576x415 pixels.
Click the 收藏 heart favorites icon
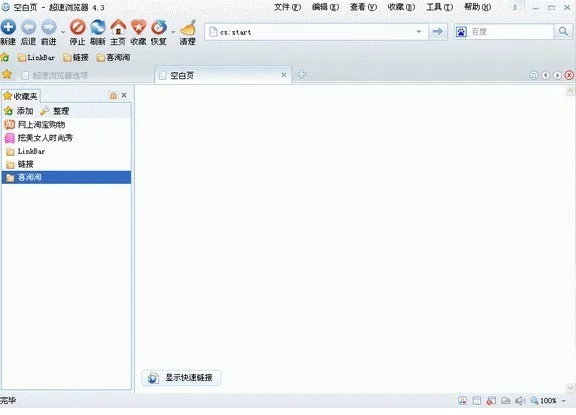tap(138, 28)
